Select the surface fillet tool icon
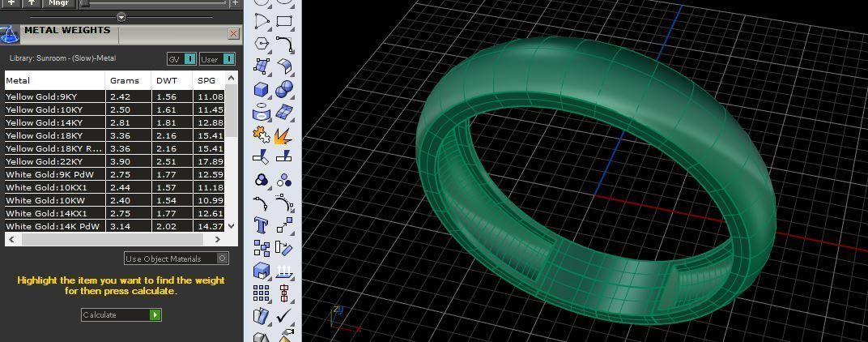868x342 pixels. click(x=284, y=66)
